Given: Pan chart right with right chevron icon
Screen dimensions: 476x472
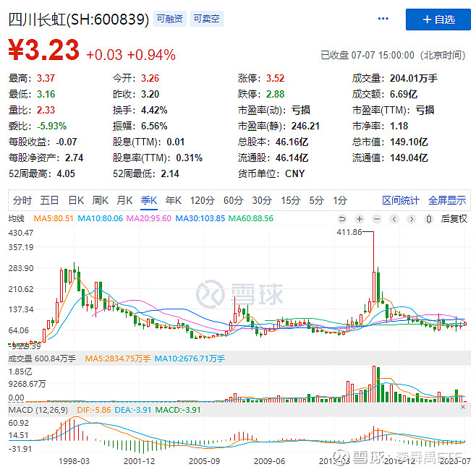Looking at the screenshot, I should [x=412, y=219].
